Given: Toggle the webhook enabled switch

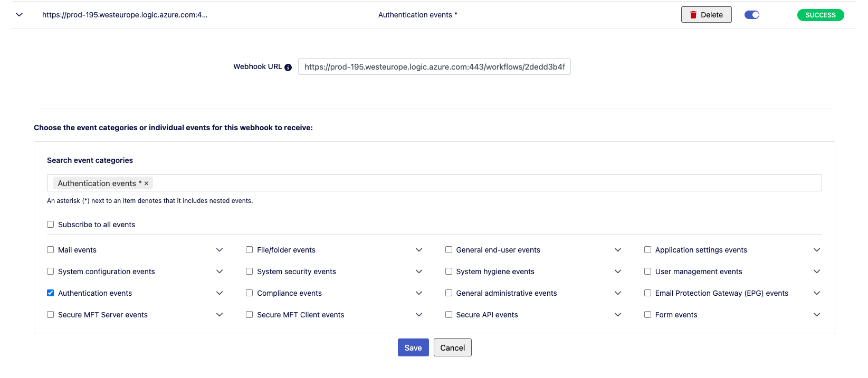Looking at the screenshot, I should (752, 15).
